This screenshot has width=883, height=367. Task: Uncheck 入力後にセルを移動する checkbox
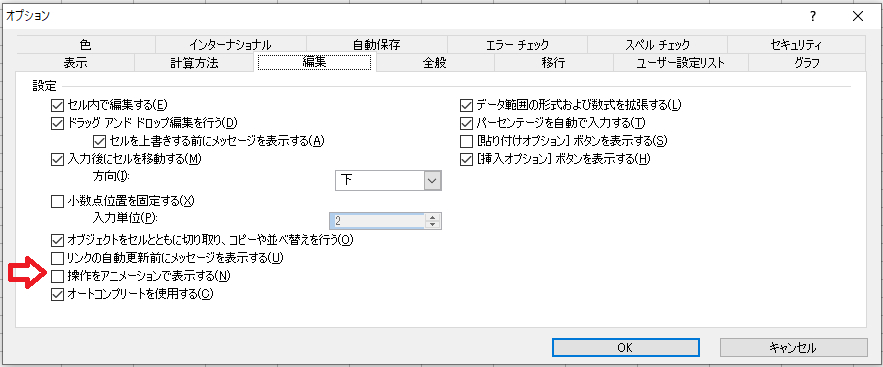[57, 159]
